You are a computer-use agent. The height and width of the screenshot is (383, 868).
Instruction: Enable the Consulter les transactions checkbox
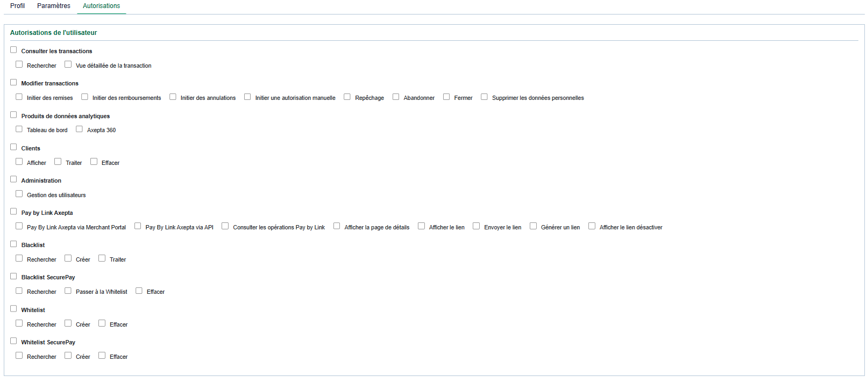[x=13, y=50]
